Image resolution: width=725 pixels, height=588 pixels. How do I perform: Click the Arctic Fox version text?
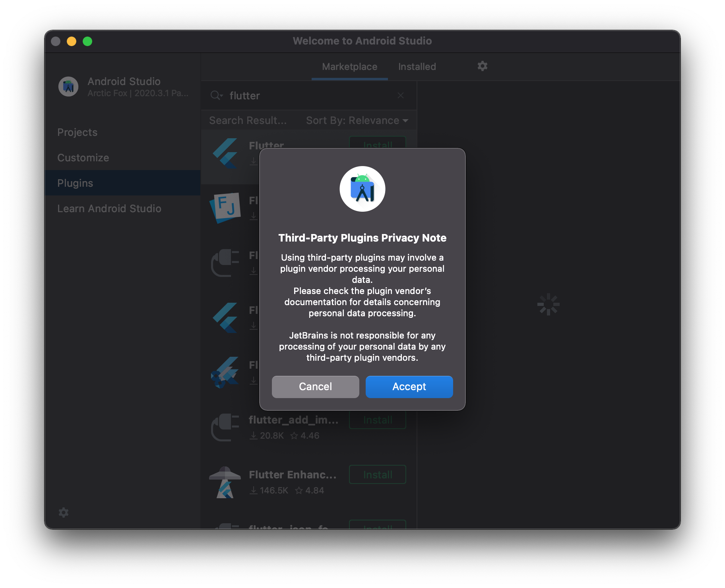(138, 93)
